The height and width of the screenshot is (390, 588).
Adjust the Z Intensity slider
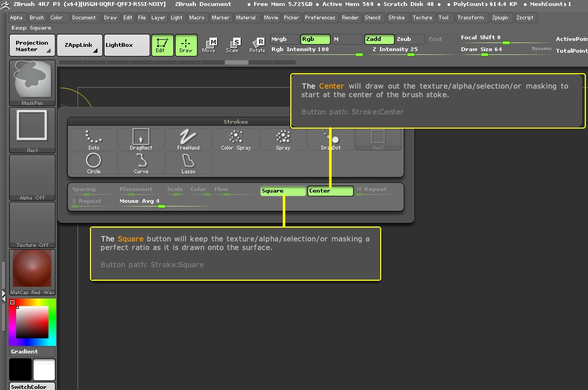(x=411, y=51)
